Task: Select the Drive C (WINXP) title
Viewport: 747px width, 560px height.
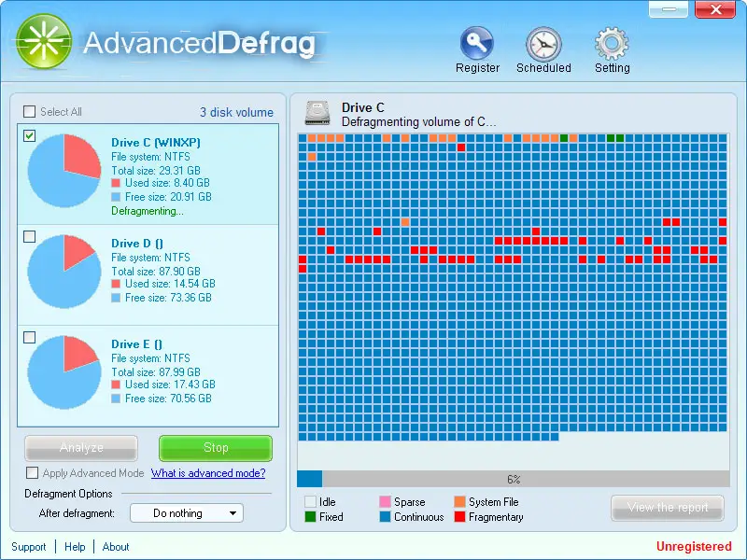Action: click(x=156, y=143)
